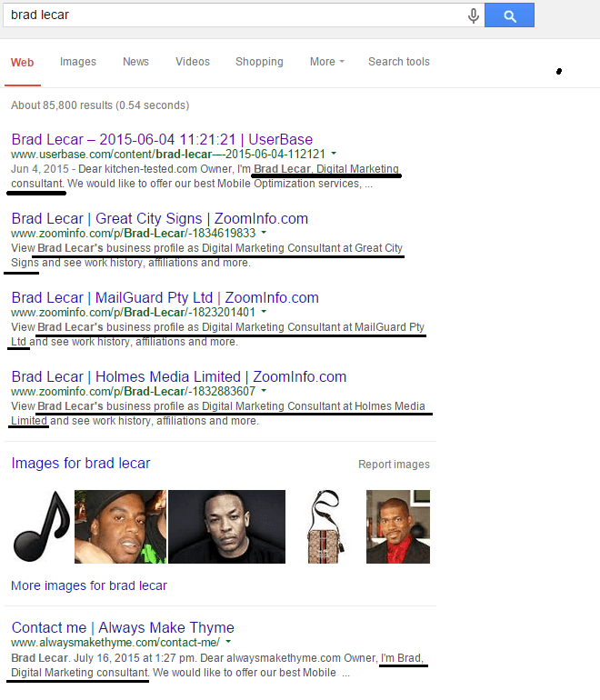The height and width of the screenshot is (700, 600).
Task: Click URL text www.zoominfo.com/p/Brad-Lecar/-1834619833
Action: (x=133, y=233)
